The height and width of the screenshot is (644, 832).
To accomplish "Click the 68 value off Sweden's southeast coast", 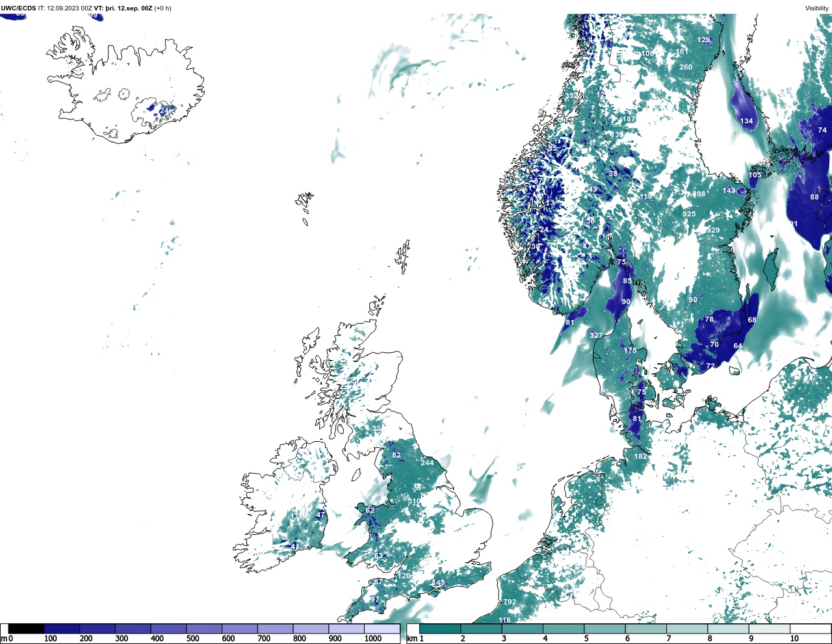I will coord(752,320).
